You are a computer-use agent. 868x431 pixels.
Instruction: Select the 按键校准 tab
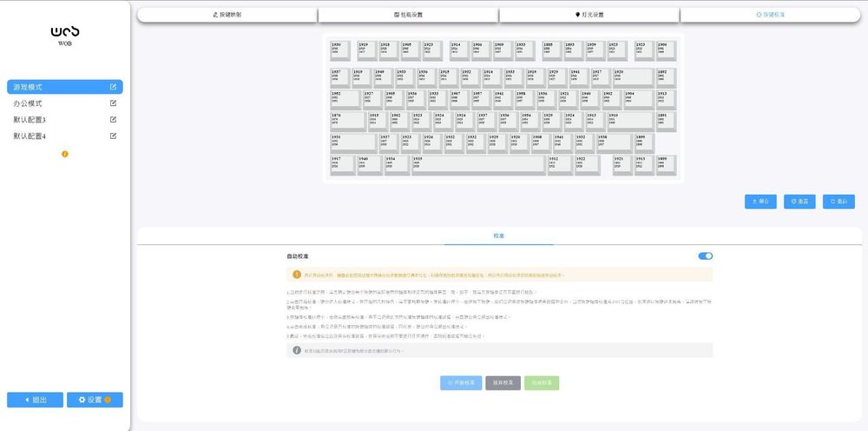point(770,15)
